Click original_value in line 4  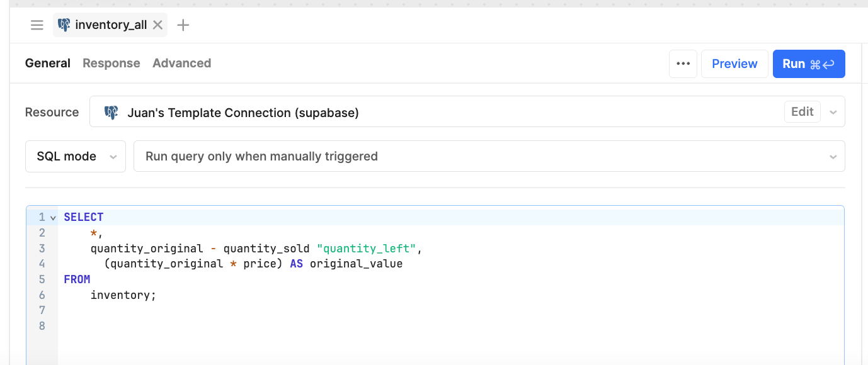(x=356, y=264)
